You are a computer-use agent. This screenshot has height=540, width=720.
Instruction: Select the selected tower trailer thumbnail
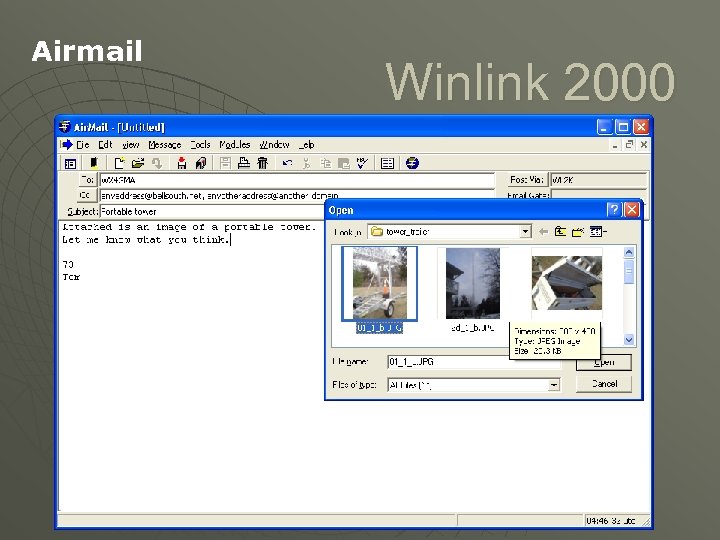click(x=380, y=283)
